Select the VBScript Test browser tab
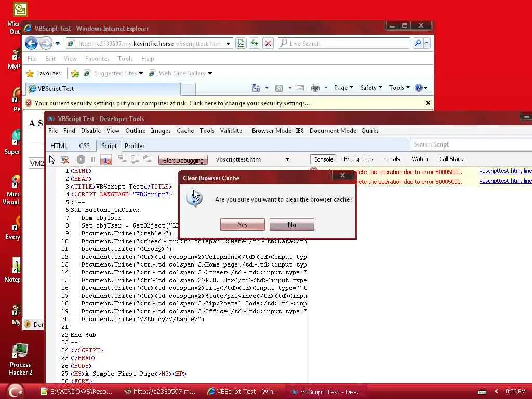This screenshot has width=532, height=399. tap(103, 89)
